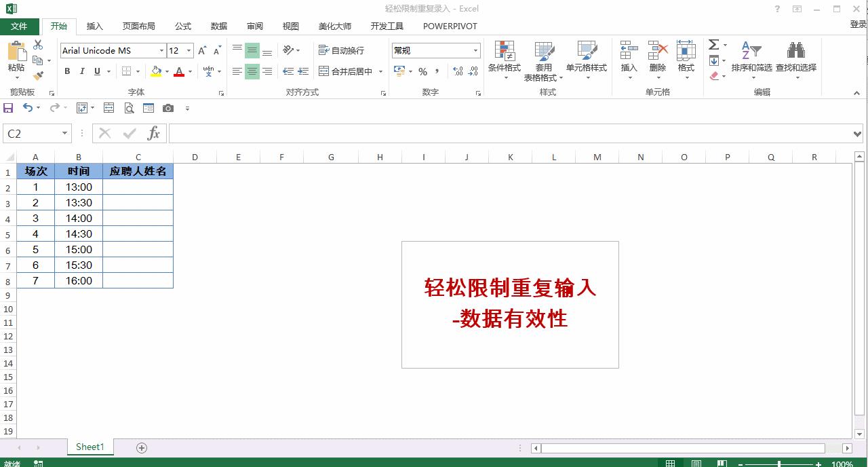Enable 自动换行 (Wrap Text)
Viewport: 868px width, 467px height.
coord(342,50)
